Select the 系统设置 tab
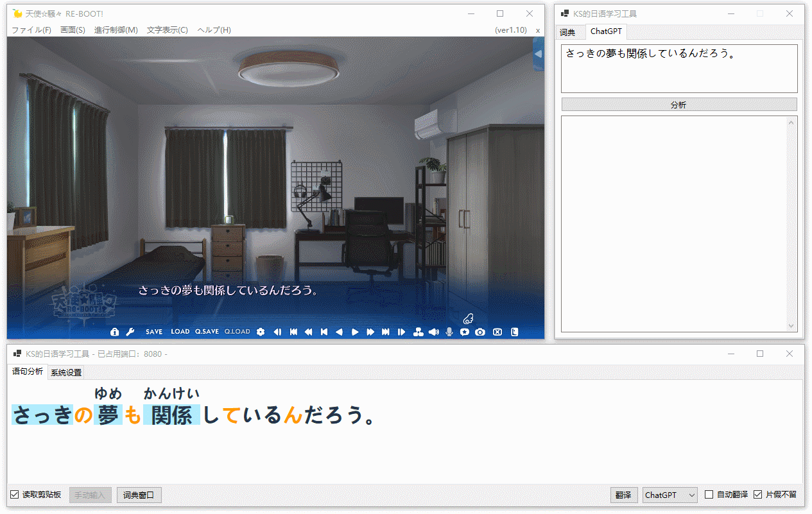 pyautogui.click(x=65, y=373)
